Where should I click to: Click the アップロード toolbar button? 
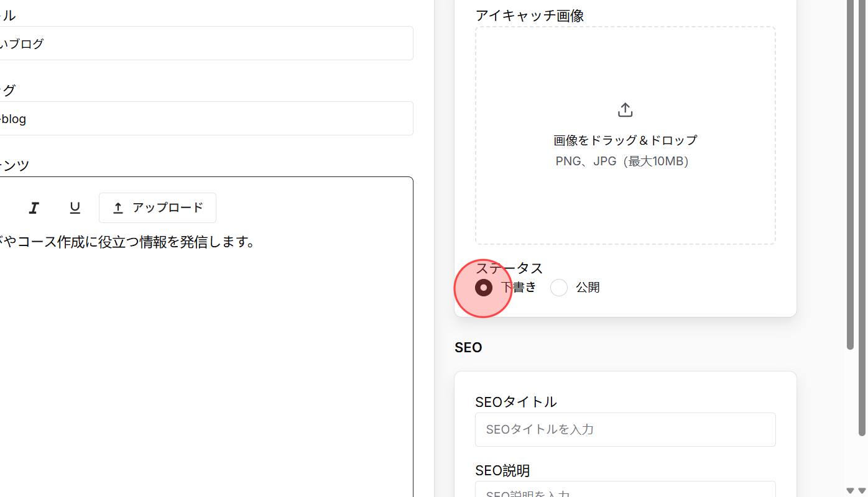[157, 207]
